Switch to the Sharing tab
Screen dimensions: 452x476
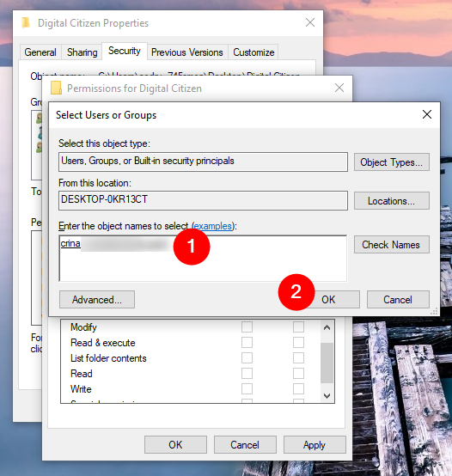[x=82, y=52]
